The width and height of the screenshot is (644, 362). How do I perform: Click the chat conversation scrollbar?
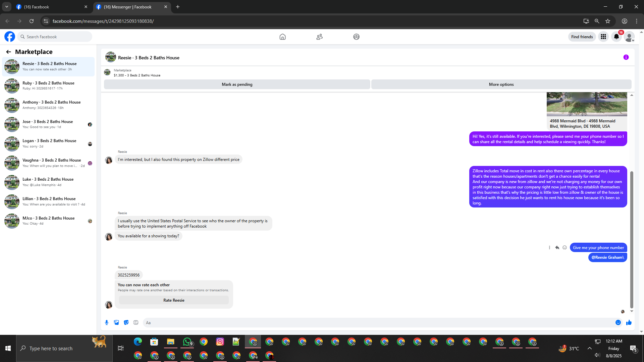click(632, 239)
